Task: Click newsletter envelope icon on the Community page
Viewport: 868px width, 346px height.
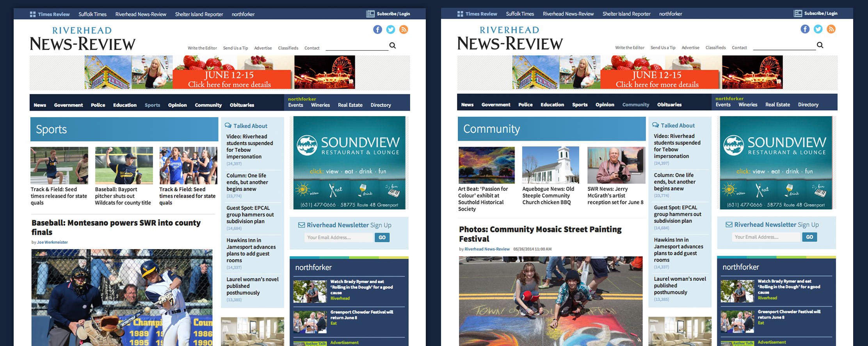Action: [729, 225]
